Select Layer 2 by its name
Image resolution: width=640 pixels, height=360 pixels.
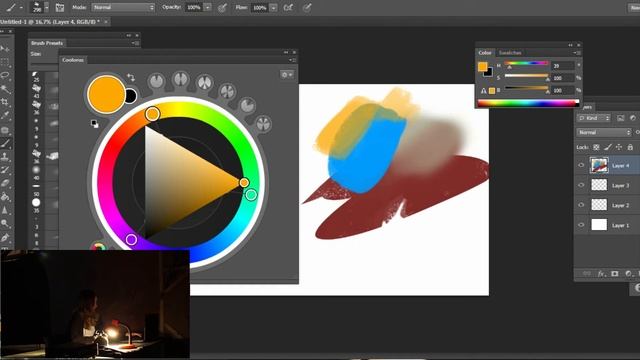(x=620, y=206)
